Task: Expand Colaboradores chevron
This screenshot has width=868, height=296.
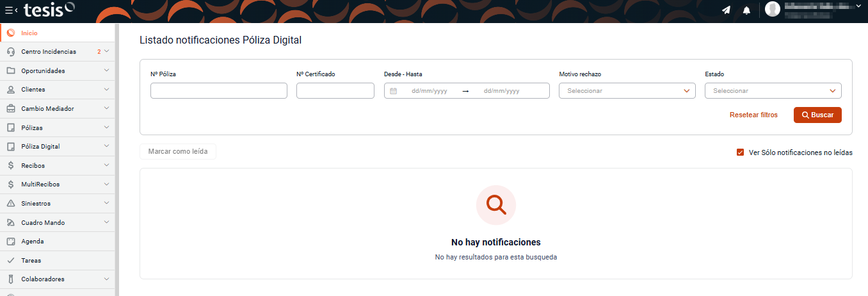Action: 107,279
